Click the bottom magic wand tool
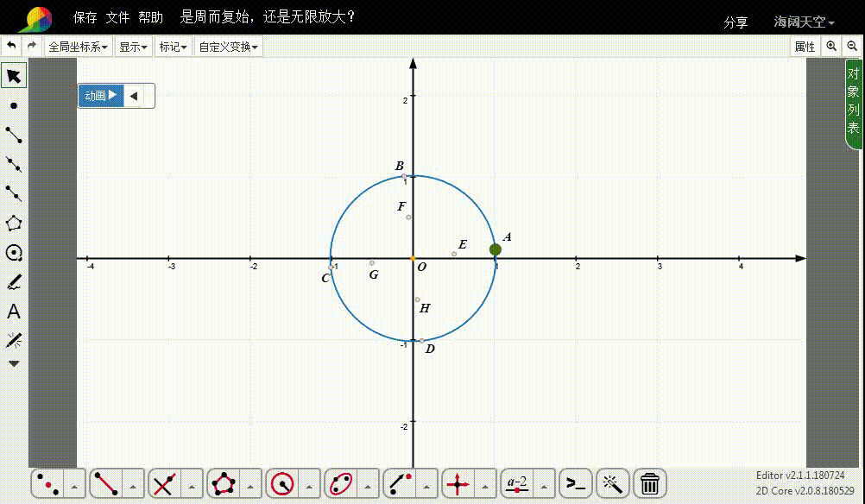Screen dimensions: 865x504 click(x=613, y=483)
